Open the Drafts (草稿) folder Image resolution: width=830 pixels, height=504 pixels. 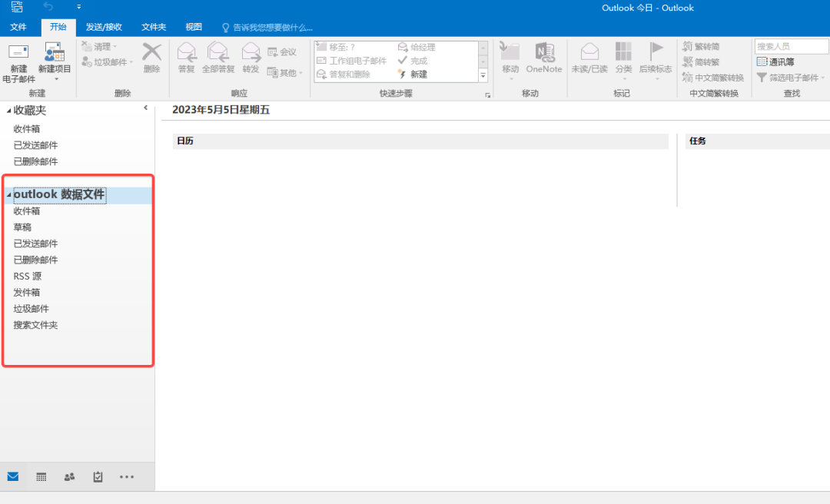(22, 227)
